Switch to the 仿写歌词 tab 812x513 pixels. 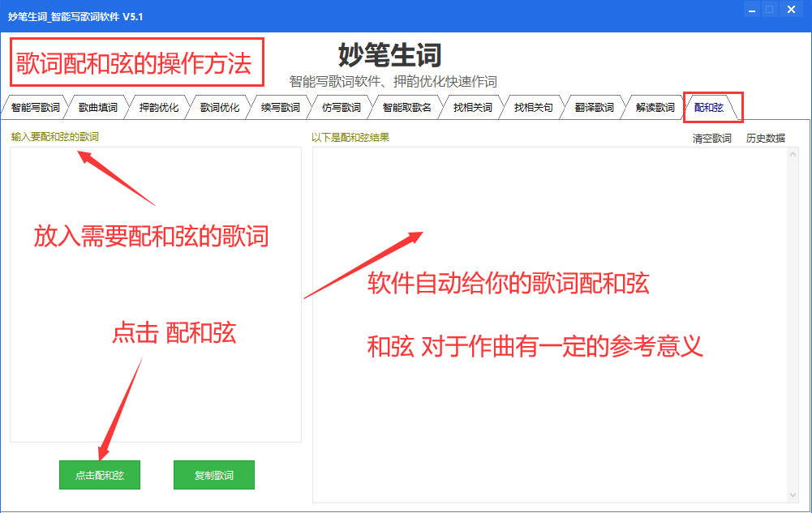342,108
